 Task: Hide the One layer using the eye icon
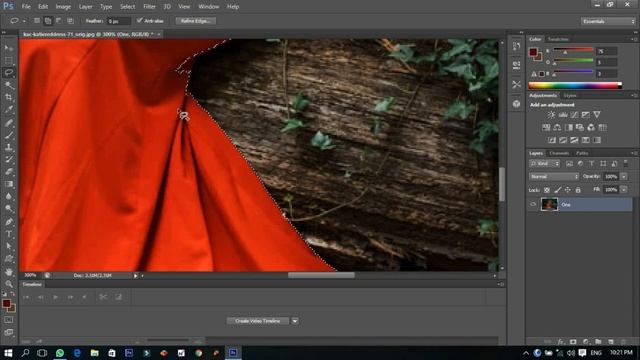(x=533, y=204)
